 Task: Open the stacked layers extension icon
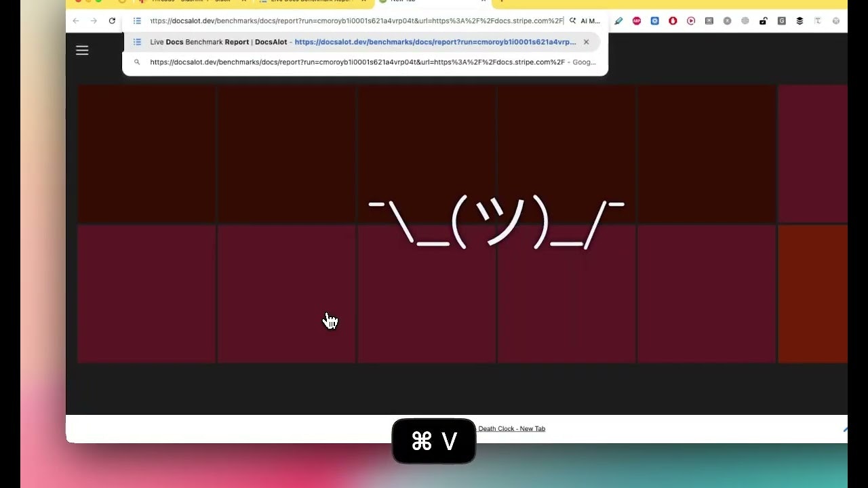pos(800,21)
